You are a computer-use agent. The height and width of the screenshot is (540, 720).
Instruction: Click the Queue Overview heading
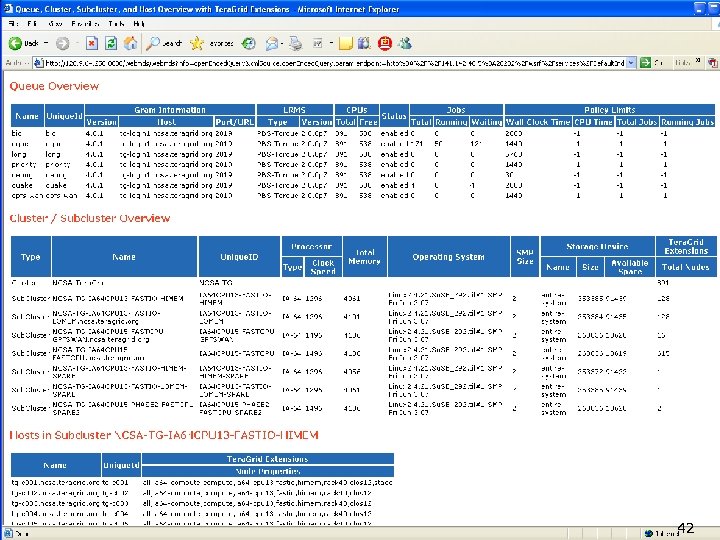54,86
